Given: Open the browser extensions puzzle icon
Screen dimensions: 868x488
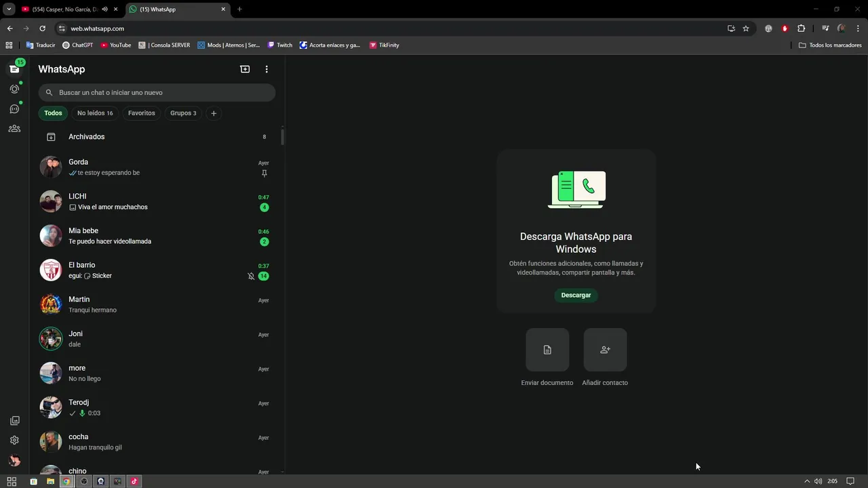Looking at the screenshot, I should pyautogui.click(x=801, y=28).
